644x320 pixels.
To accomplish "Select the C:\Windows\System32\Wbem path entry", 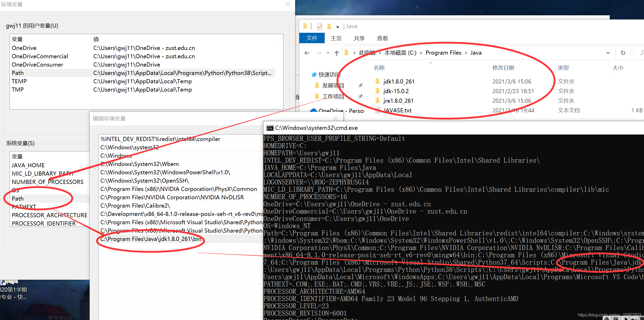I will pyautogui.click(x=181, y=164).
